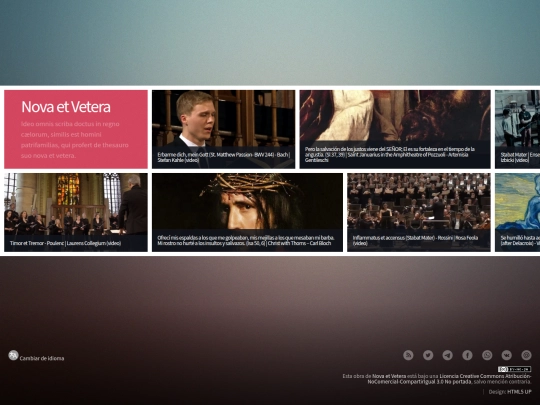Open the partially visible Stabat Mater thumbnail
This screenshot has height=405, width=540.
(x=518, y=129)
